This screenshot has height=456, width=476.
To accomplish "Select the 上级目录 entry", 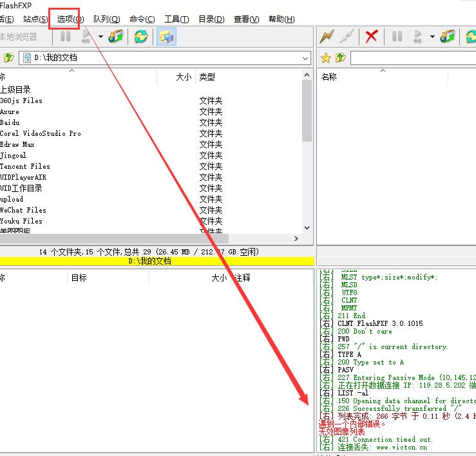I will coord(15,90).
